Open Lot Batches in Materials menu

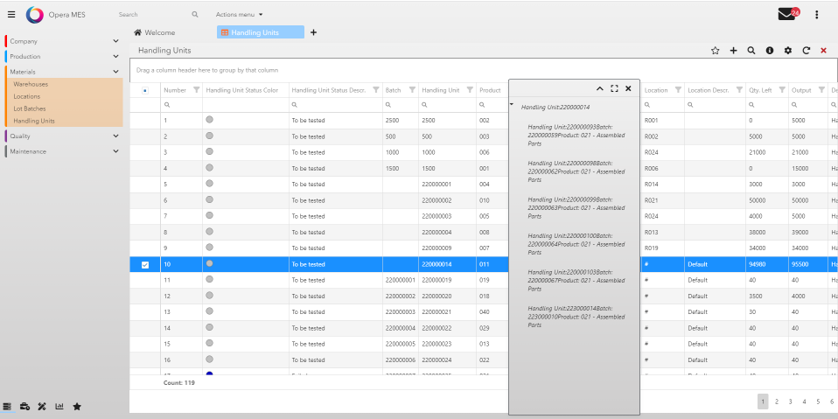pyautogui.click(x=29, y=108)
